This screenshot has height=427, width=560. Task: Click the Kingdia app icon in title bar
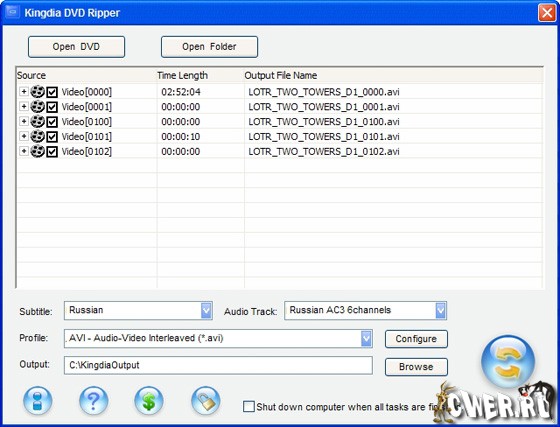pos(12,12)
